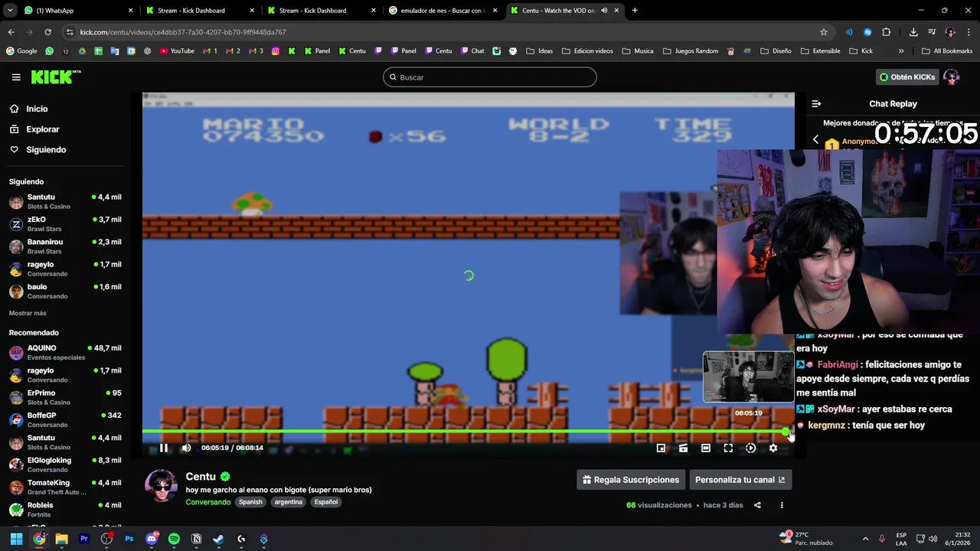Click the Obtén KICKs button
The height and width of the screenshot is (551, 980).
(907, 77)
